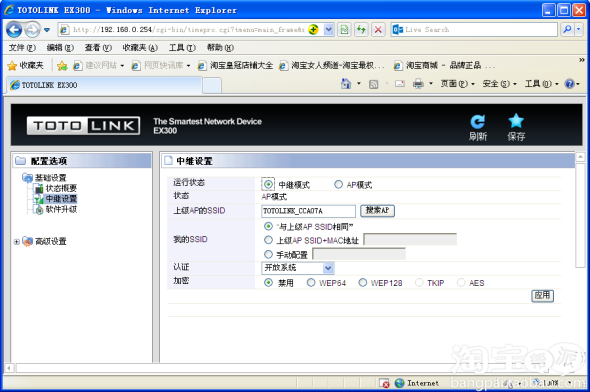Screen dimensions: 590x392
Task: Open the 编辑(E) menu
Action: point(60,48)
